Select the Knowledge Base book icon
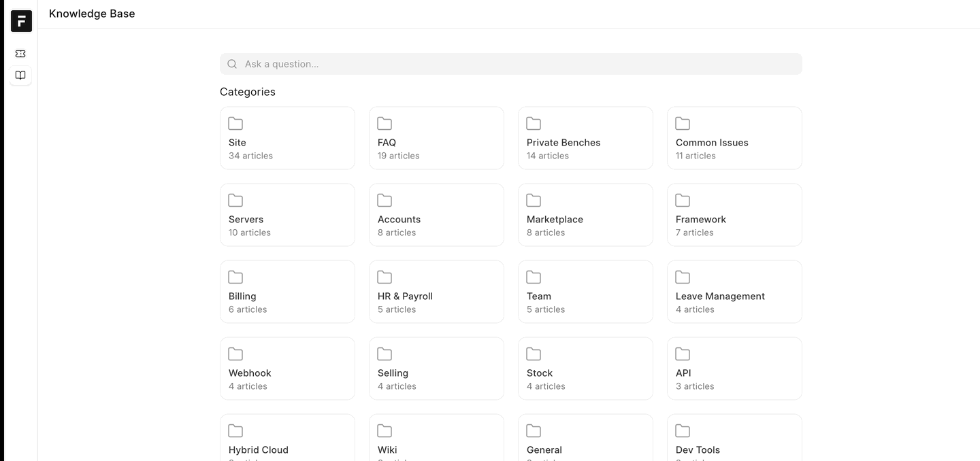Viewport: 980px width, 461px height. 20,75
